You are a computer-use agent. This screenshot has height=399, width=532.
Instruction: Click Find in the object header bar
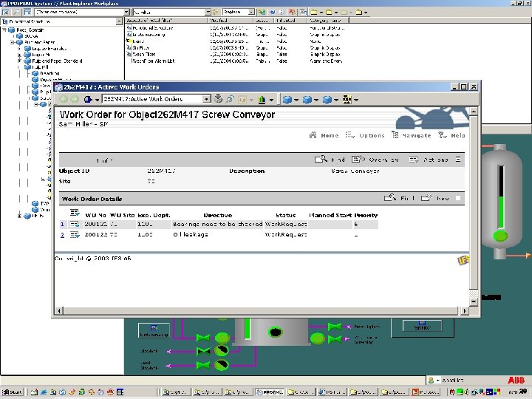(330, 160)
